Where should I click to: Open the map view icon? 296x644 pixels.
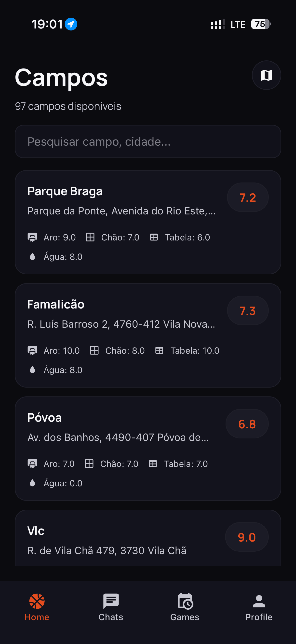(x=266, y=75)
